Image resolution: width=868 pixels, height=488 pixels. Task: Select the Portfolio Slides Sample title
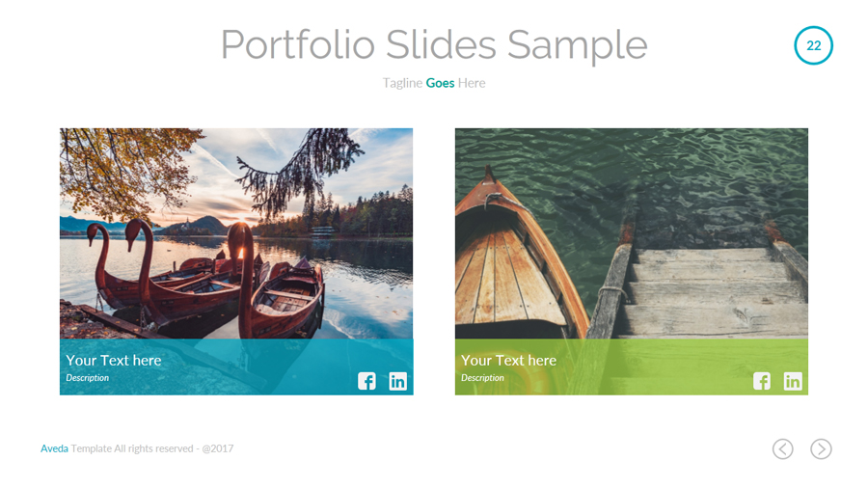(x=434, y=44)
